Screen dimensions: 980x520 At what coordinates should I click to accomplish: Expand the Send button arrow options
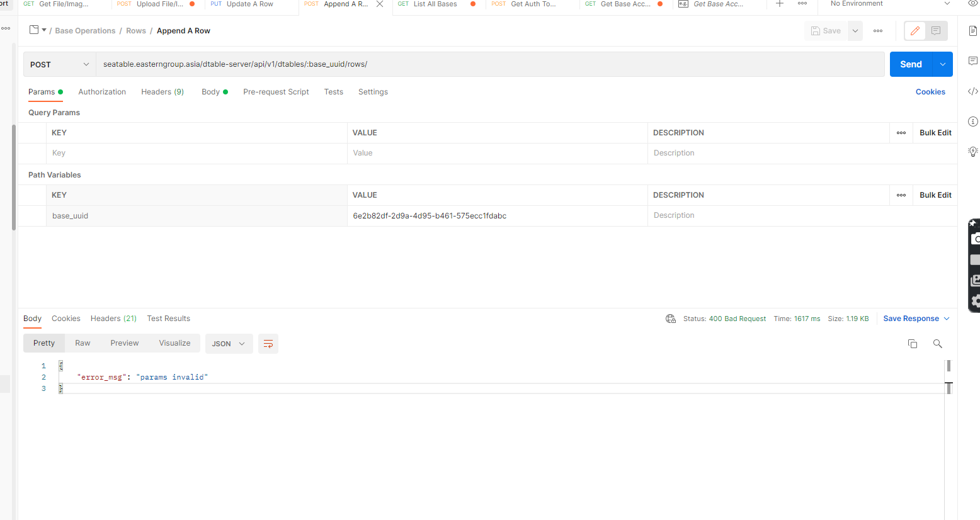[x=942, y=64]
